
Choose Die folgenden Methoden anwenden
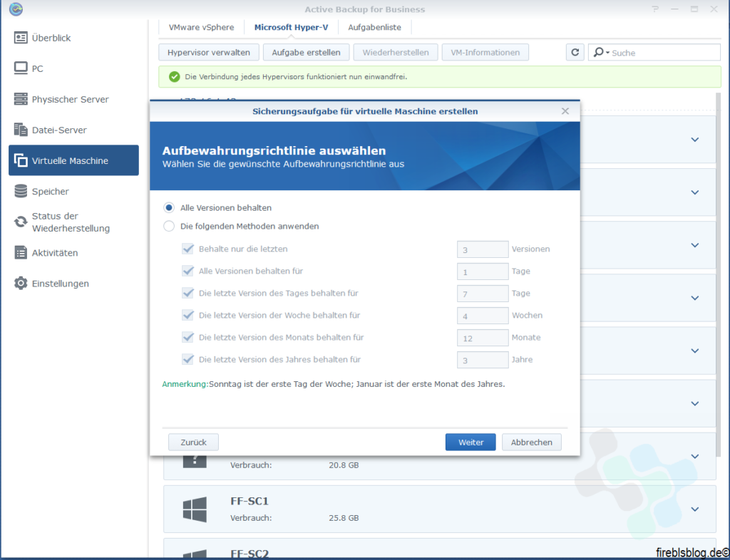point(169,227)
